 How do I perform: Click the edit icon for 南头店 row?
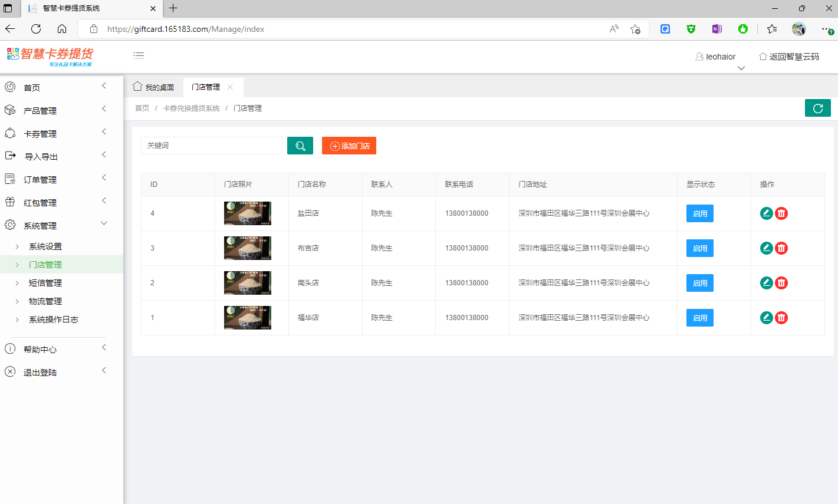click(x=766, y=283)
